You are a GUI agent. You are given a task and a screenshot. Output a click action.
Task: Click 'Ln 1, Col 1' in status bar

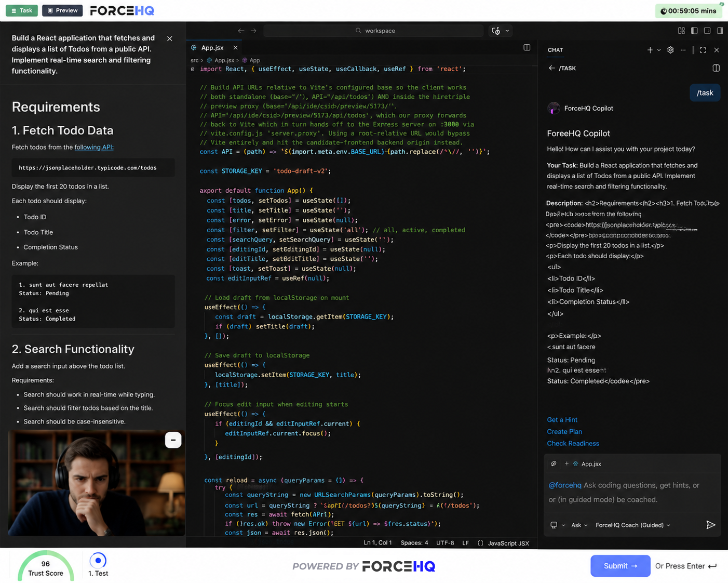(x=378, y=542)
